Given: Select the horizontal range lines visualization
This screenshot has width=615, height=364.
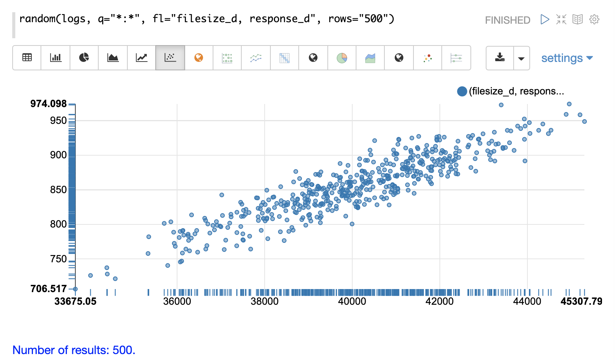Looking at the screenshot, I should point(456,58).
